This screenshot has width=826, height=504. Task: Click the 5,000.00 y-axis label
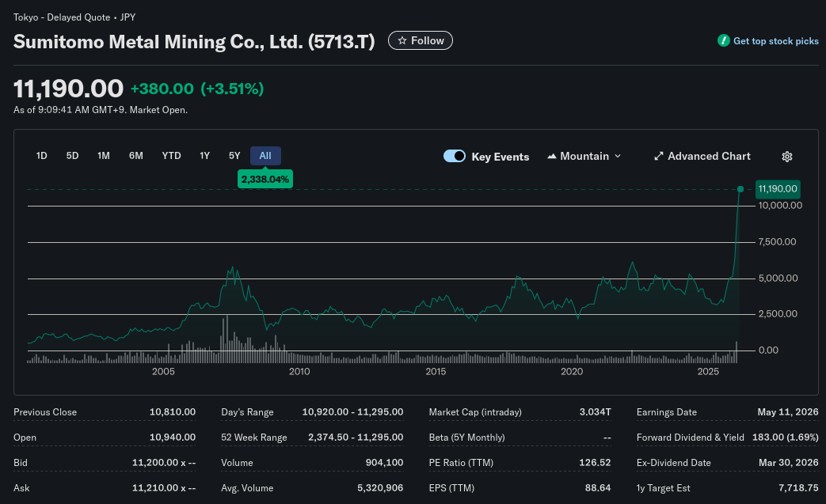(x=778, y=279)
